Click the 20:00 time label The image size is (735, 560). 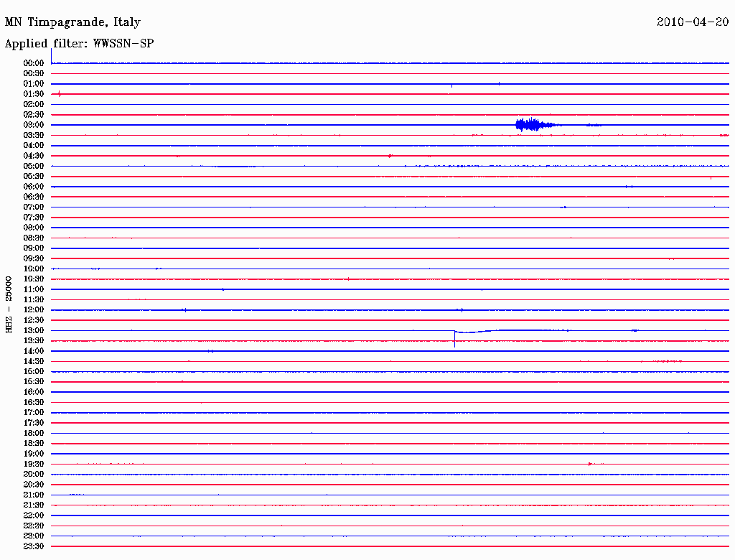34,474
